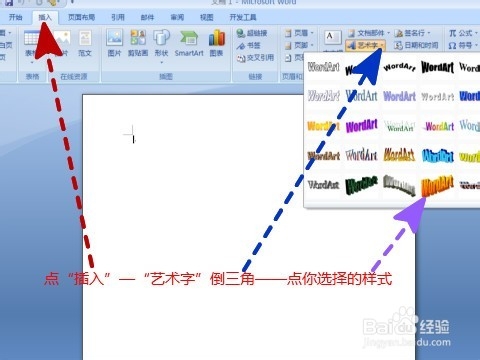Viewport: 480px width, 360px height.
Task: Open the 开发工具 (Developer) tab
Action: point(243,17)
